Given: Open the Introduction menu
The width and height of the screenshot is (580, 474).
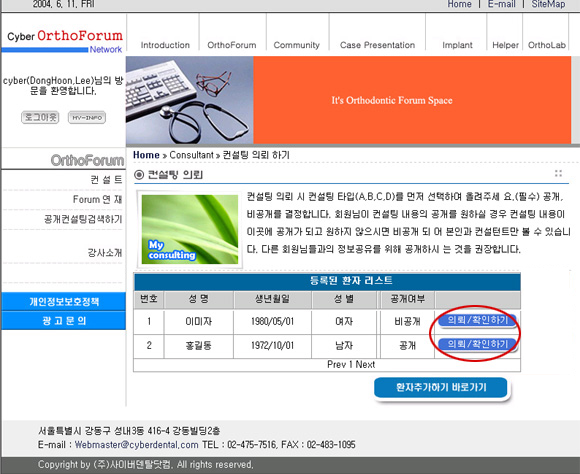Looking at the screenshot, I should [x=165, y=45].
